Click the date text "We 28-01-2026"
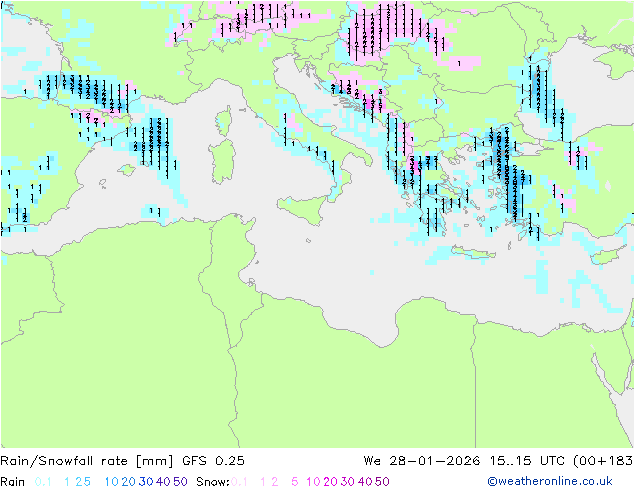The image size is (634, 490). (x=422, y=461)
